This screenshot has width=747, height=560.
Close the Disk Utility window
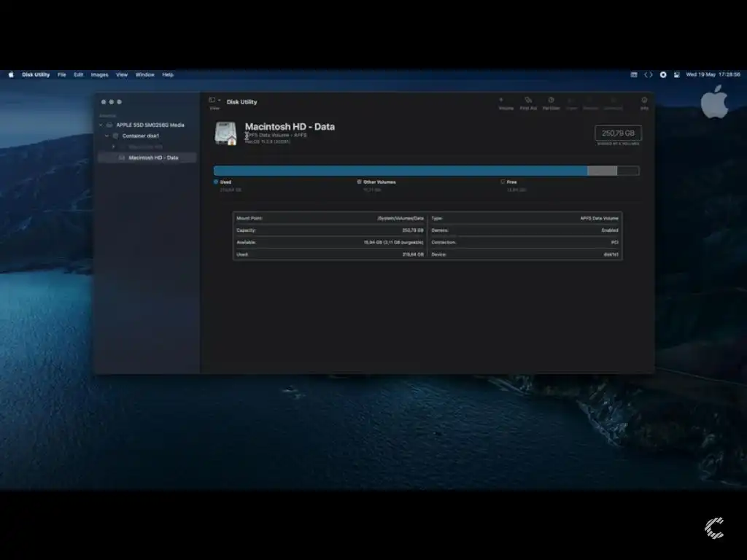104,102
